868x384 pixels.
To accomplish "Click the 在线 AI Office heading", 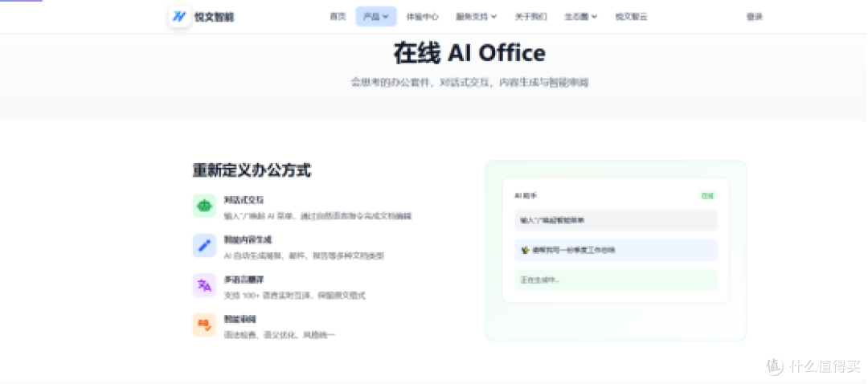I will [469, 53].
